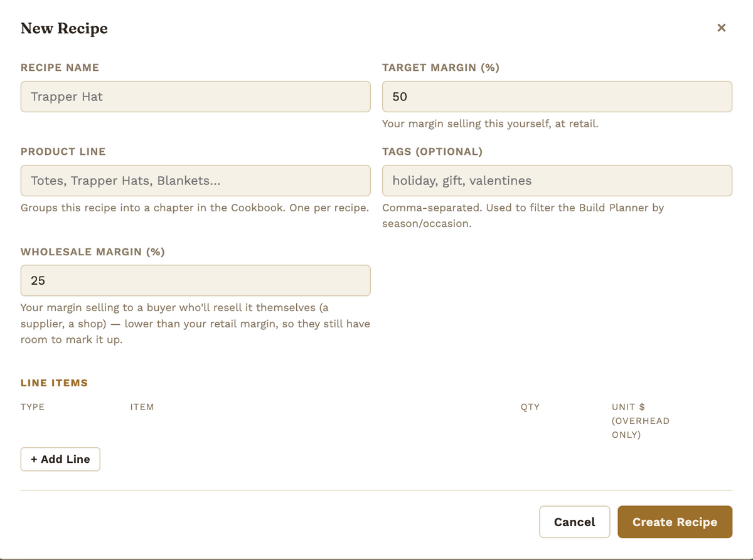The image size is (753, 560).
Task: Click the 'TAGS (OPTIONAL)' label
Action: 432,151
